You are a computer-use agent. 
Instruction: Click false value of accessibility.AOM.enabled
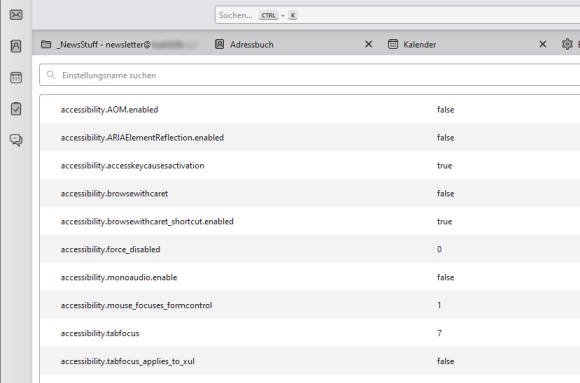445,110
